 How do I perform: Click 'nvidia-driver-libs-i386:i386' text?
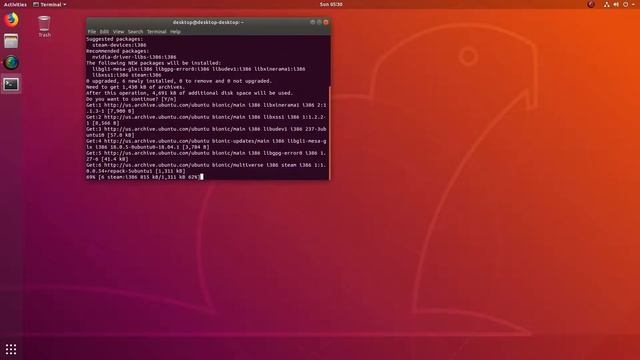[x=134, y=57]
